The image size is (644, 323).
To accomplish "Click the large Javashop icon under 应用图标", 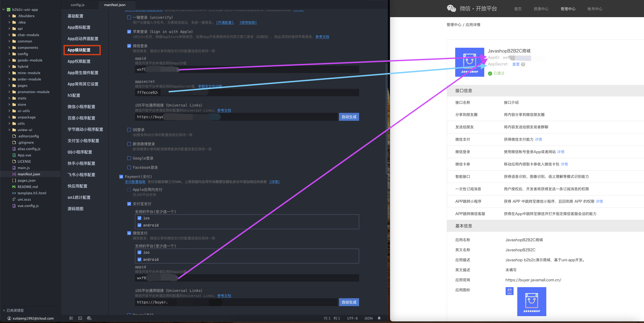I will coord(532,302).
